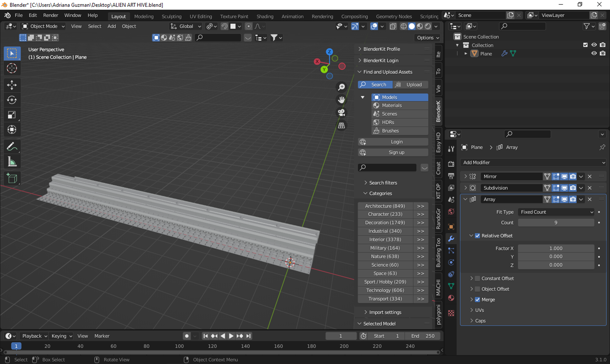Open the Render properties tab
This screenshot has height=364, width=610.
[x=451, y=164]
